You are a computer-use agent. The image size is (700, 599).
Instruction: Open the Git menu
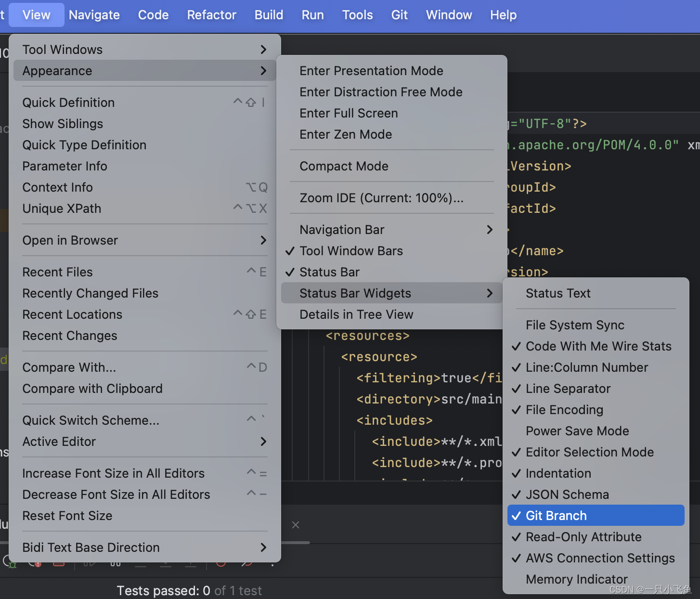(400, 15)
